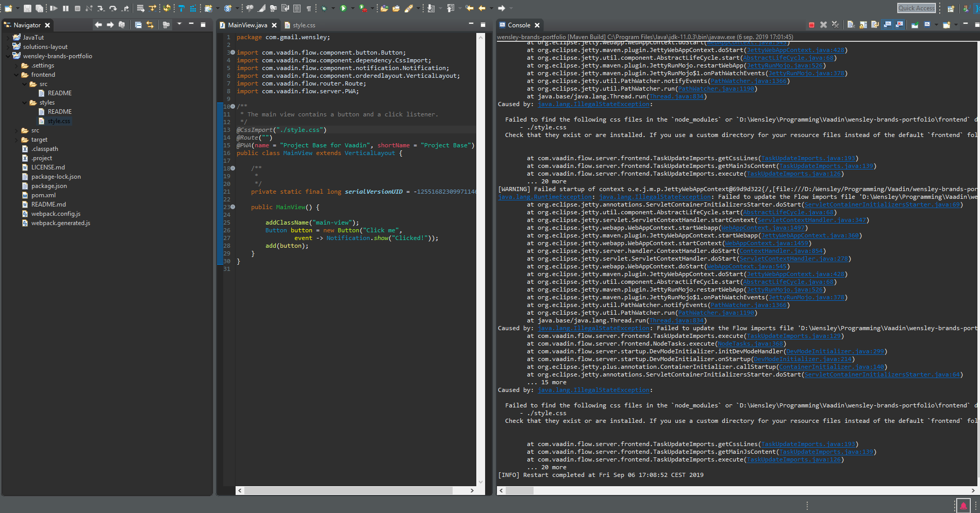
Task: Click the Clear Console icon
Action: click(851, 25)
